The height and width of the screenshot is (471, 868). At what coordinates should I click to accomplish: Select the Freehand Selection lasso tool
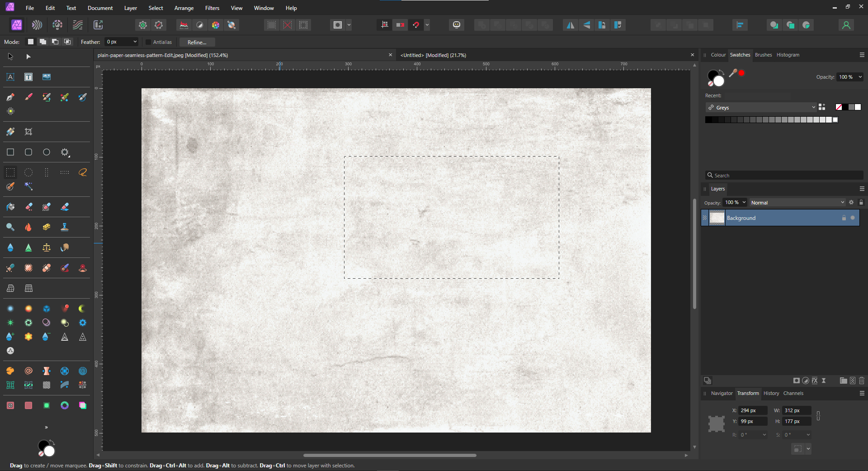coord(83,172)
